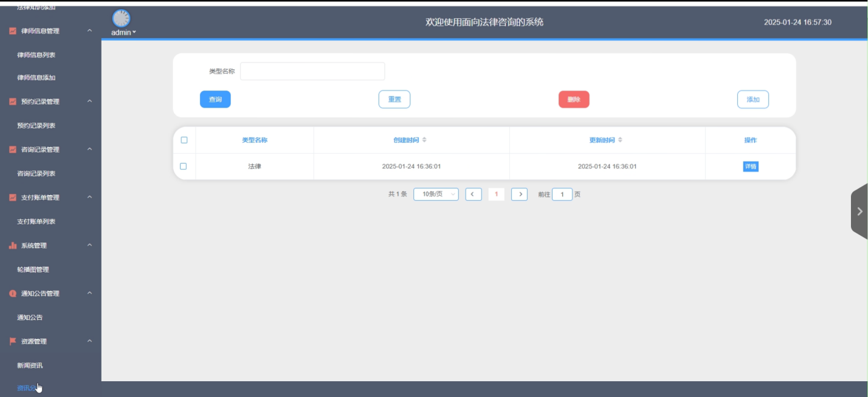Collapse the 资源管理 menu chevron
Viewport: 868px width, 397px height.
[x=89, y=341]
